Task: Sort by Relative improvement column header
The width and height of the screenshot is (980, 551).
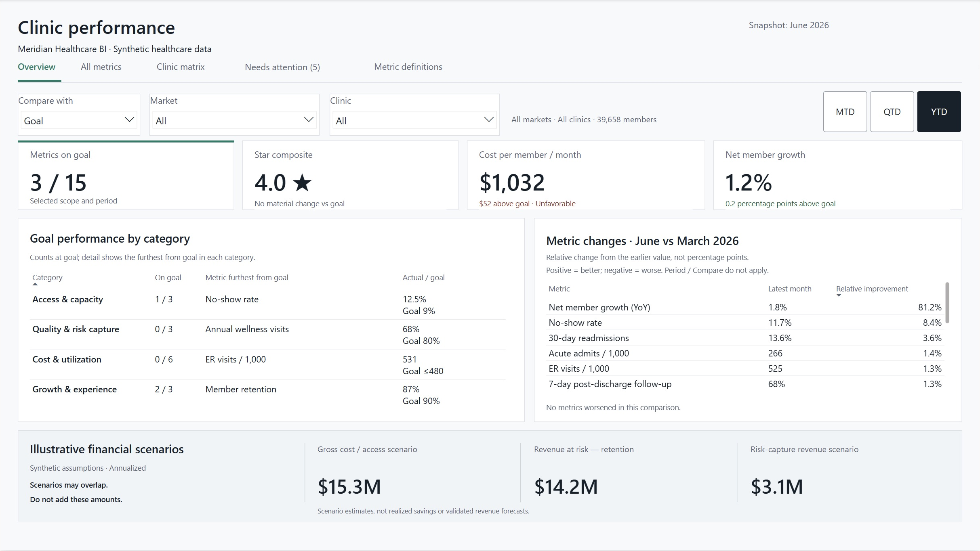Action: click(x=872, y=289)
